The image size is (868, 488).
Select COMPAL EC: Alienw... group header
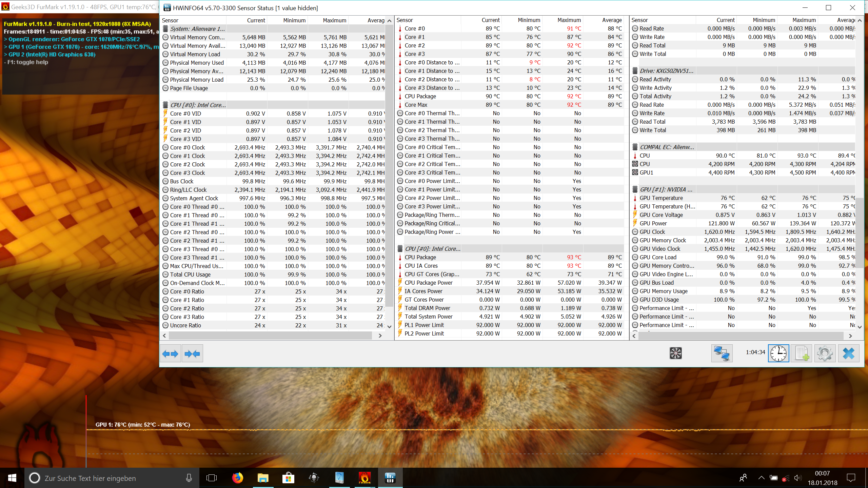[x=743, y=147]
